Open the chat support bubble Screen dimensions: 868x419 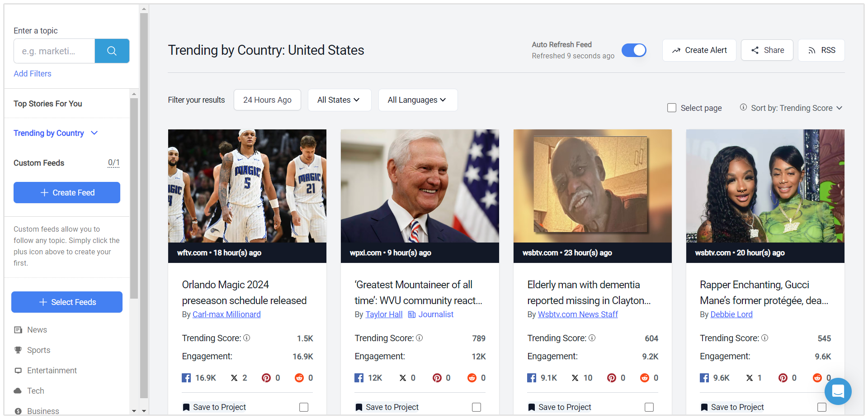coord(838,391)
